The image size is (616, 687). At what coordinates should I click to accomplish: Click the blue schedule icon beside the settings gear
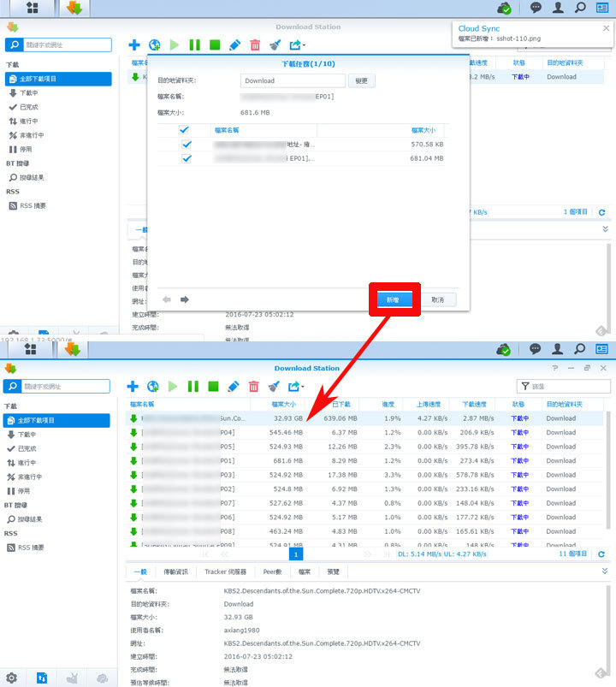[x=42, y=678]
